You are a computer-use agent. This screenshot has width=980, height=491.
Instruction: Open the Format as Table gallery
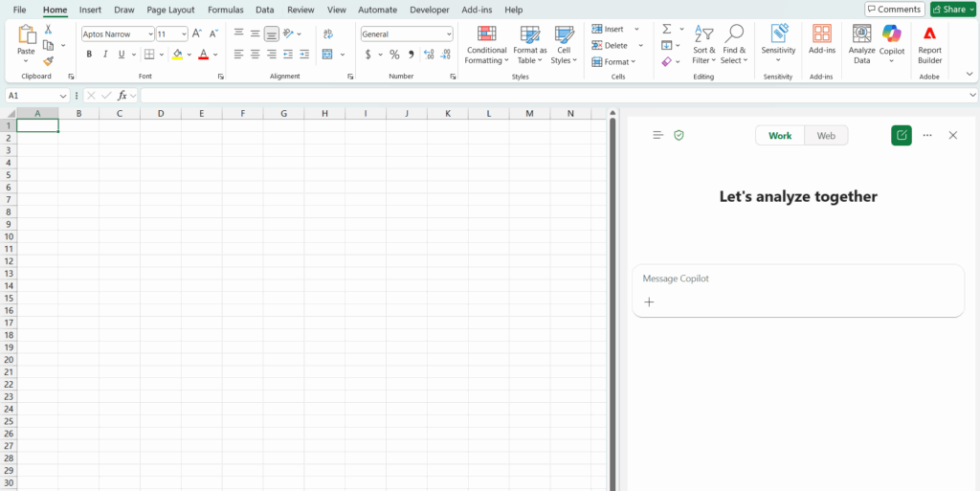(x=530, y=45)
